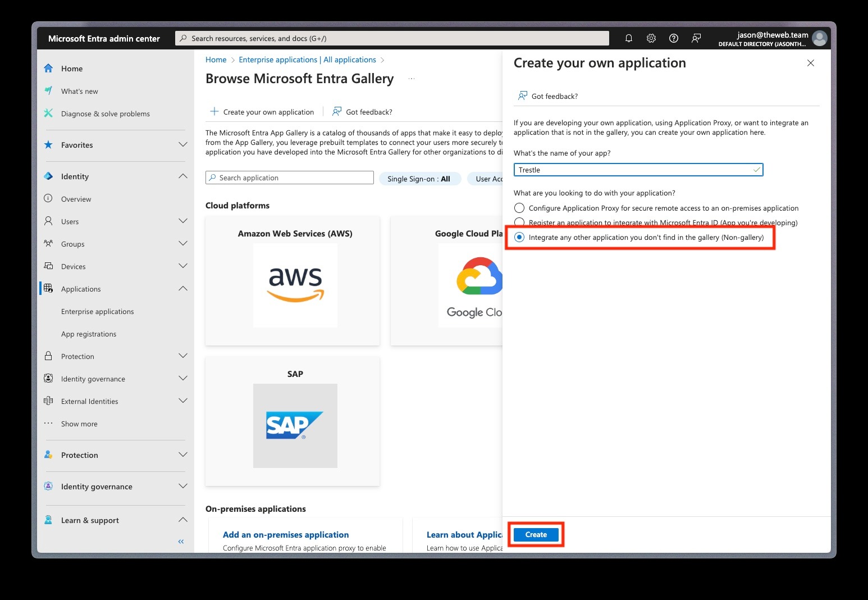Expand External Identities chevron
The width and height of the screenshot is (868, 600).
pyautogui.click(x=183, y=401)
